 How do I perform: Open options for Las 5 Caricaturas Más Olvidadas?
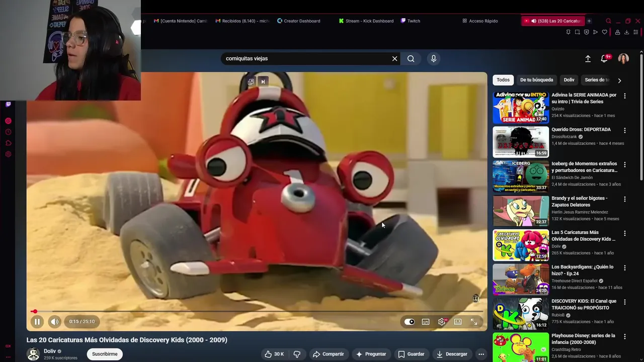[x=625, y=233]
